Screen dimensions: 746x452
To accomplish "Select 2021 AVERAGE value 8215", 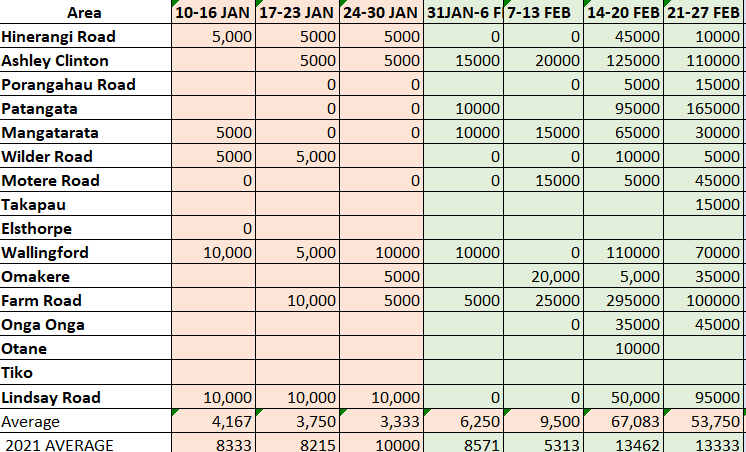I will coord(297,443).
